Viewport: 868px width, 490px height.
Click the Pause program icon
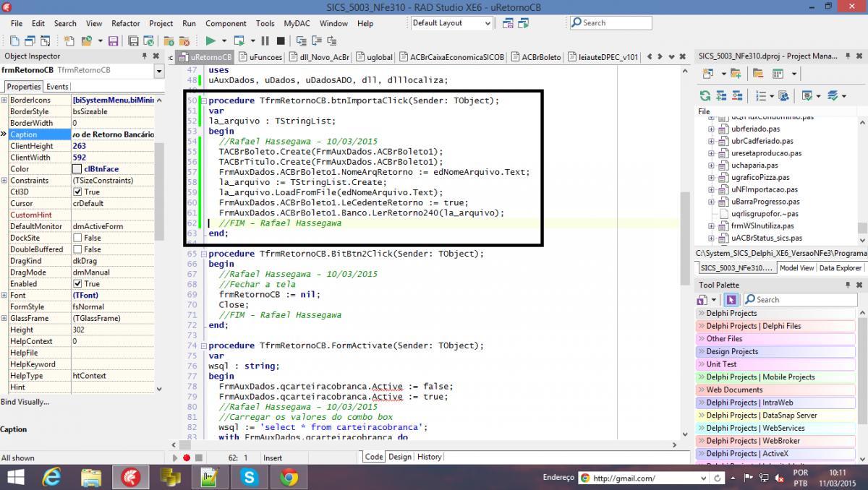coord(265,41)
